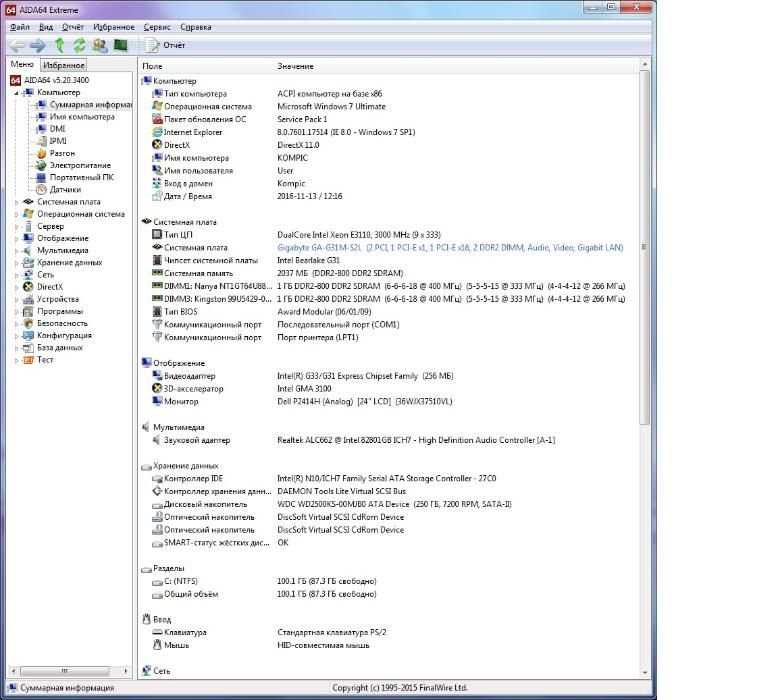Click the Звуковой адаптер speaker icon
The height and width of the screenshot is (700, 778).
pos(157,440)
